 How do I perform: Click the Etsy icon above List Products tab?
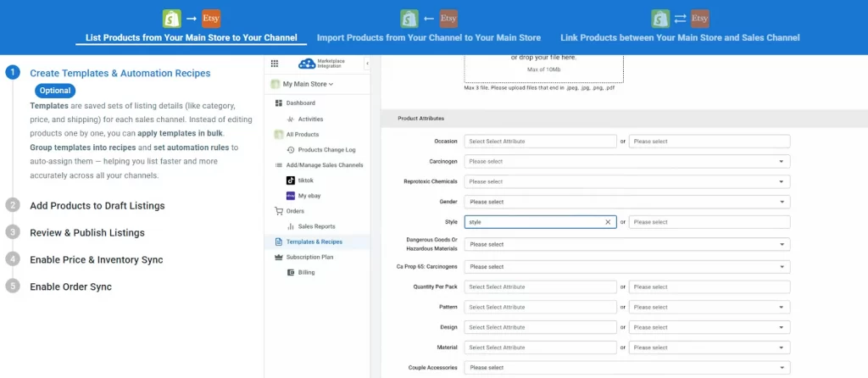pyautogui.click(x=211, y=19)
